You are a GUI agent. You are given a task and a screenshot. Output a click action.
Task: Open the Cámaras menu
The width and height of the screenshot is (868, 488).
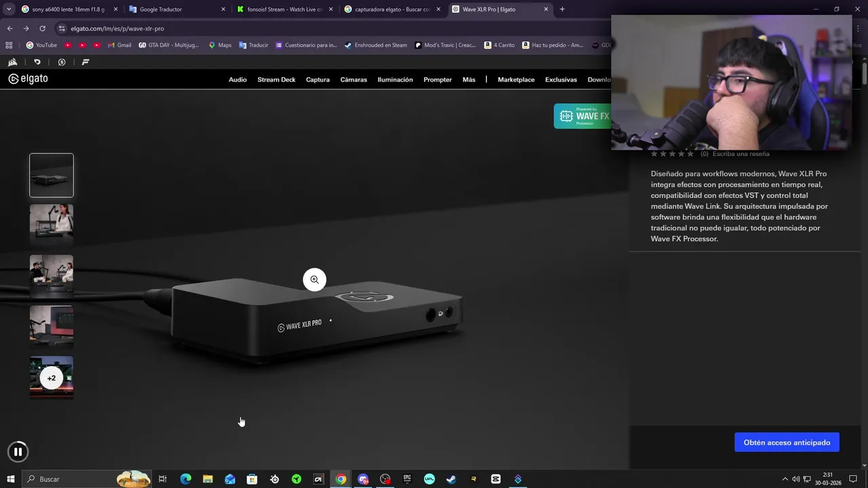353,79
